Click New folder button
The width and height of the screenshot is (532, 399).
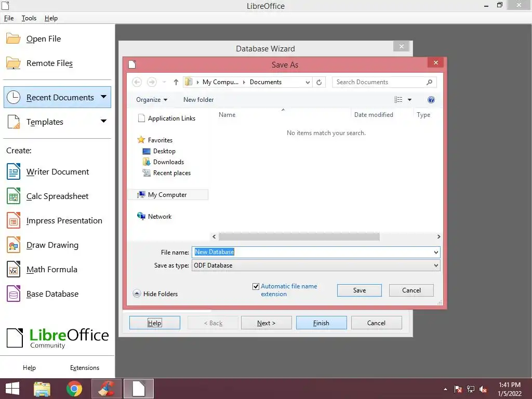[198, 100]
